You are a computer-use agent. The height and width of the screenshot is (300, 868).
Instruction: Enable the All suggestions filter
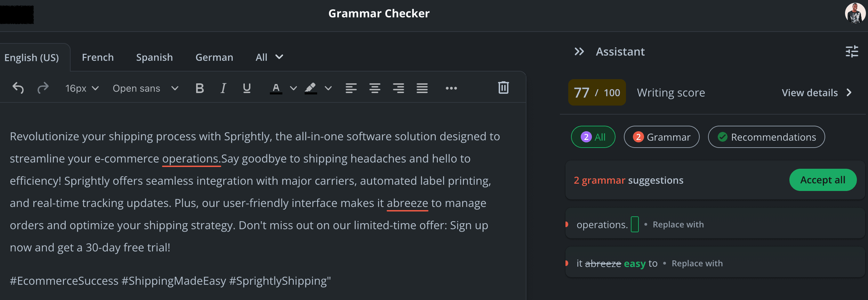(593, 137)
